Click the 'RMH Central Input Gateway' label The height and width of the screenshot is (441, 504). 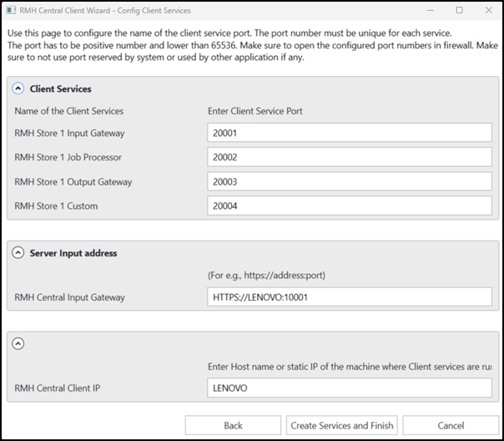(x=69, y=297)
